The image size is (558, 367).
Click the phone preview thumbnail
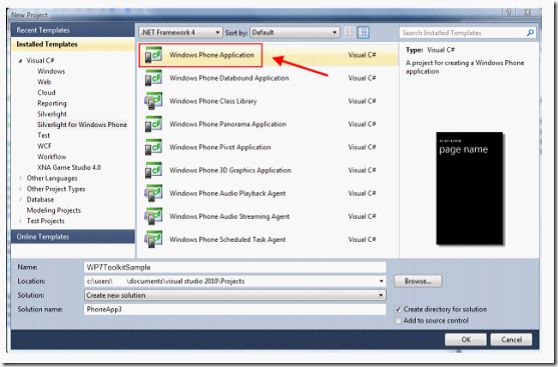tap(470, 188)
